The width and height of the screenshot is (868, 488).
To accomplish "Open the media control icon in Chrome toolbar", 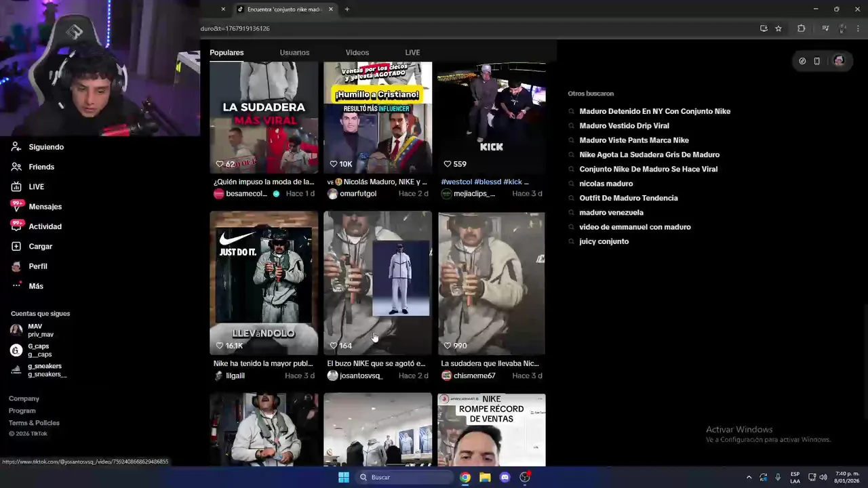I will pyautogui.click(x=825, y=28).
